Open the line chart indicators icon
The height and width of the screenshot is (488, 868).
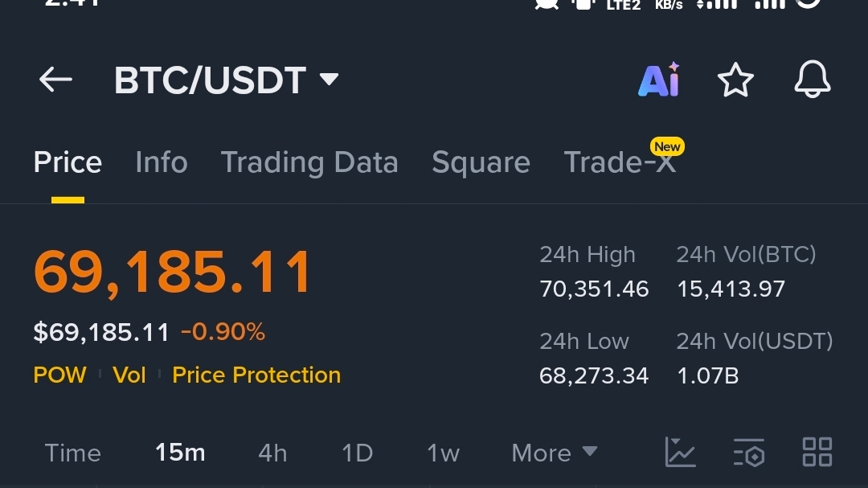click(x=681, y=452)
